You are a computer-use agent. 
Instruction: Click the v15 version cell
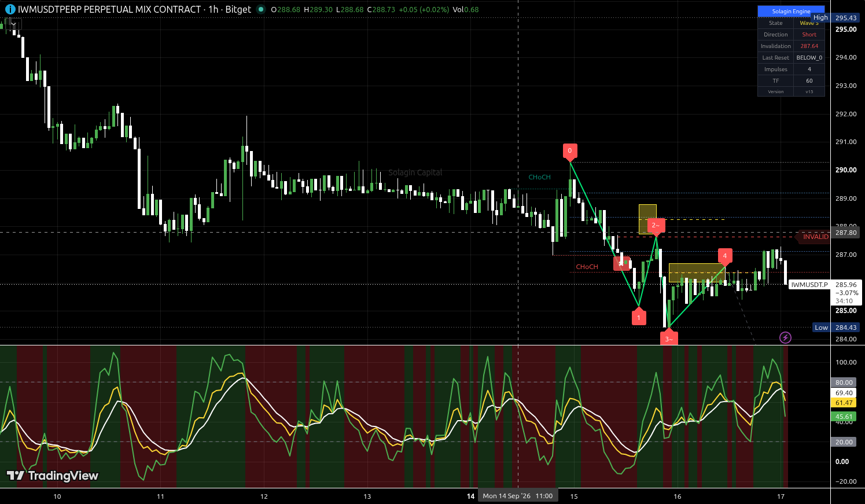click(809, 92)
